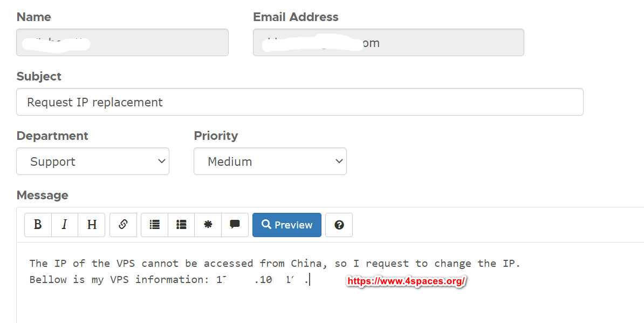Add a quote using the speech bubble icon
The width and height of the screenshot is (644, 323).
pos(235,225)
